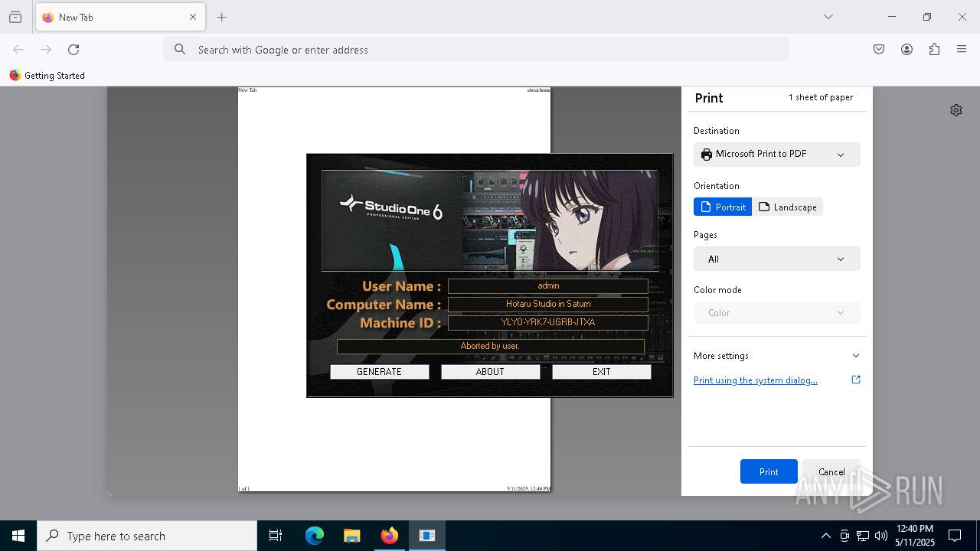Open the ABOUT button in keygen
The image size is (980, 551).
pos(490,372)
